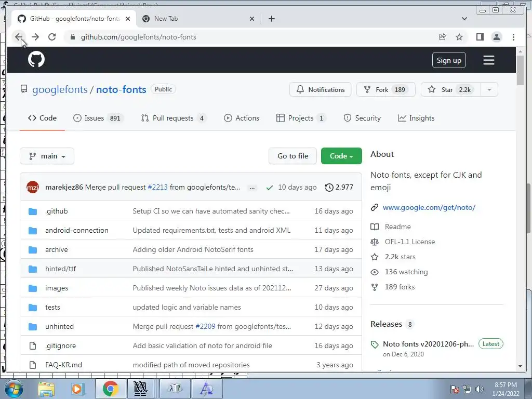The height and width of the screenshot is (399, 532).
Task: Close the New Tab tab
Action: point(252,19)
